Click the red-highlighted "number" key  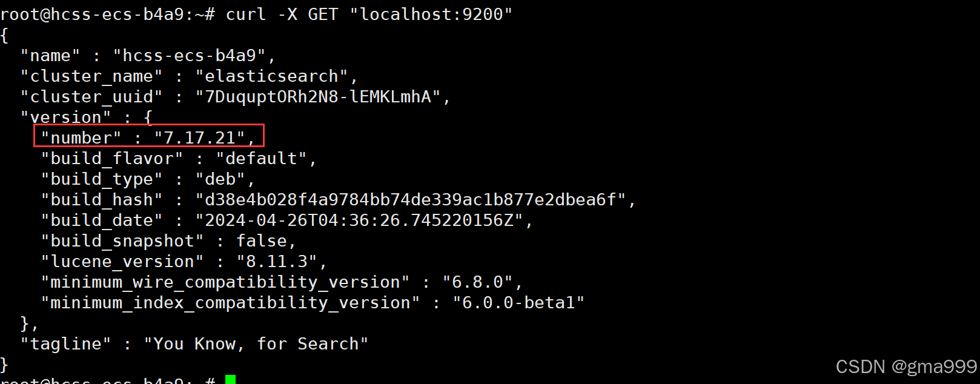coord(81,138)
